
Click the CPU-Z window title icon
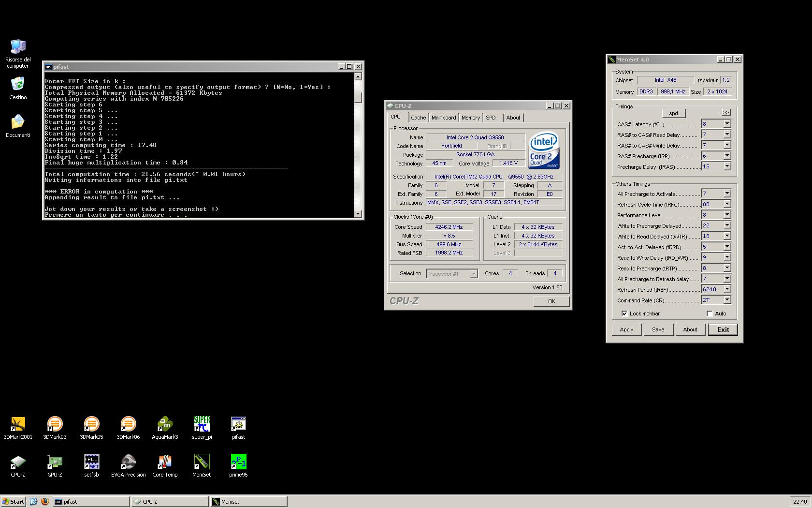(390, 106)
